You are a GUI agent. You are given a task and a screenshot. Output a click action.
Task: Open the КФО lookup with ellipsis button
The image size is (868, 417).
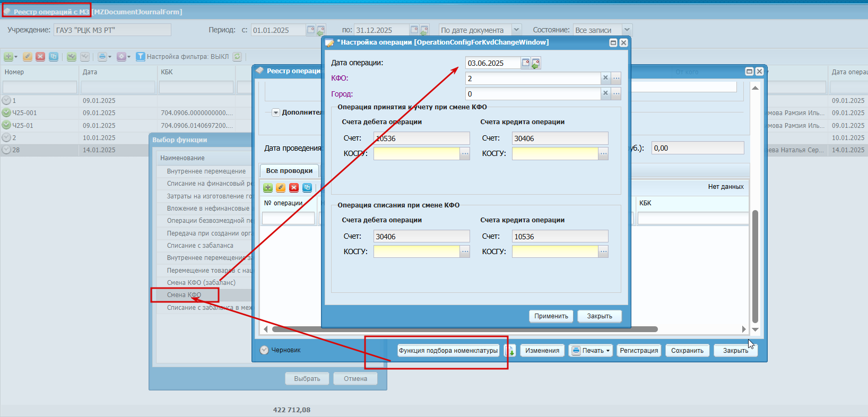click(x=616, y=78)
